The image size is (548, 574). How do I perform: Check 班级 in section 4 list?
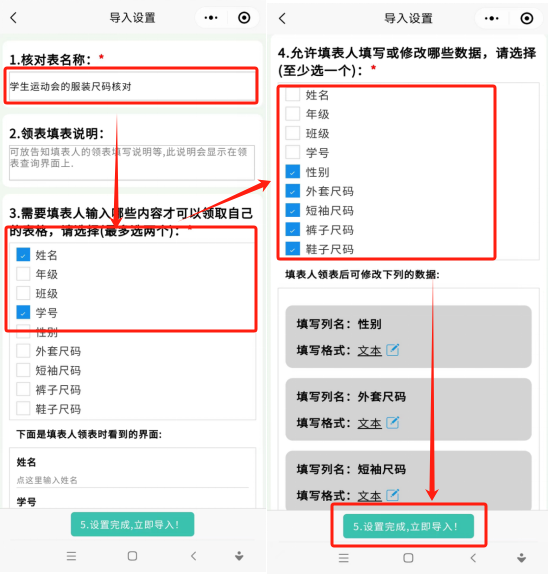[x=292, y=133]
